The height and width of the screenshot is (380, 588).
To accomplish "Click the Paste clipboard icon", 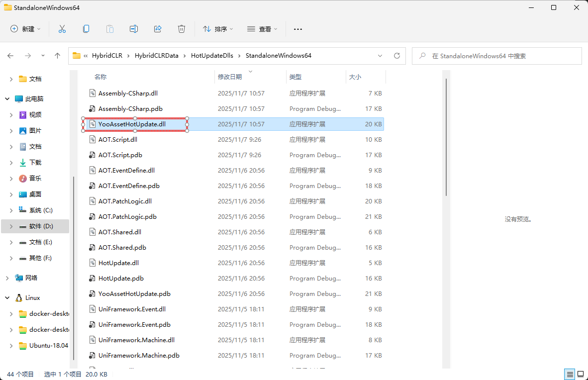I will tap(110, 29).
